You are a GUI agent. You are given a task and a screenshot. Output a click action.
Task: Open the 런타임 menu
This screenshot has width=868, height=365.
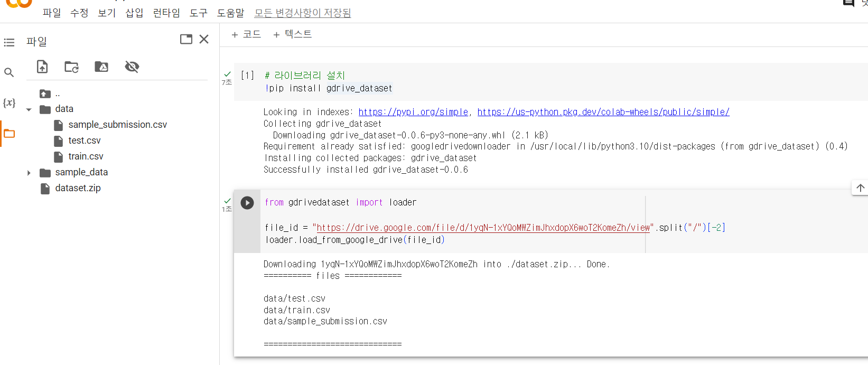pos(166,13)
